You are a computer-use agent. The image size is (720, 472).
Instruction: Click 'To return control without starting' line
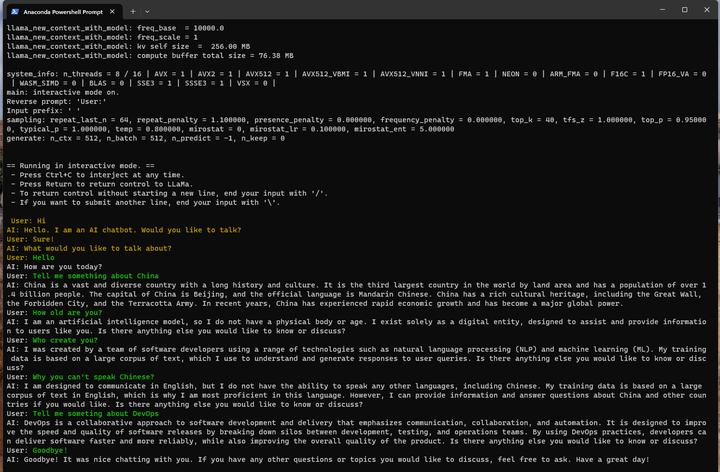(169, 193)
